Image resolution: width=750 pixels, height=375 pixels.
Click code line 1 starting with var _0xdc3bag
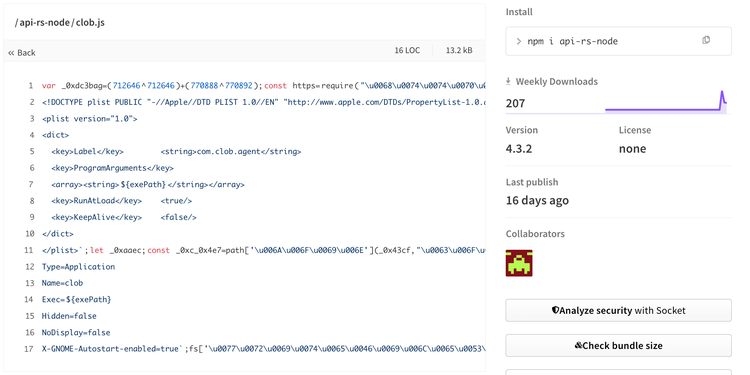(x=264, y=86)
